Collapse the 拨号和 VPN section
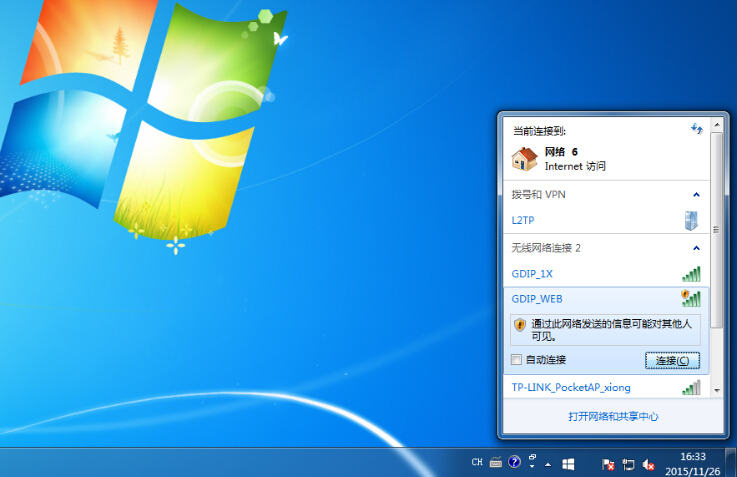This screenshot has height=477, width=737. [x=696, y=194]
